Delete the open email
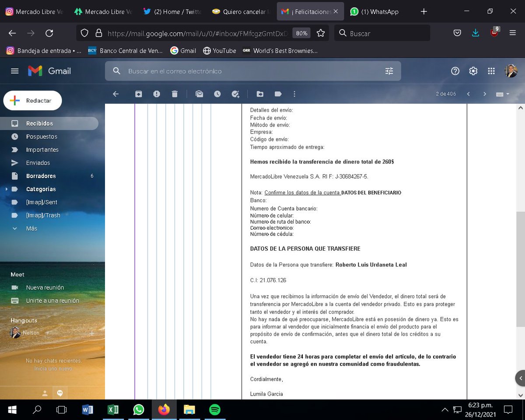 tap(175, 94)
